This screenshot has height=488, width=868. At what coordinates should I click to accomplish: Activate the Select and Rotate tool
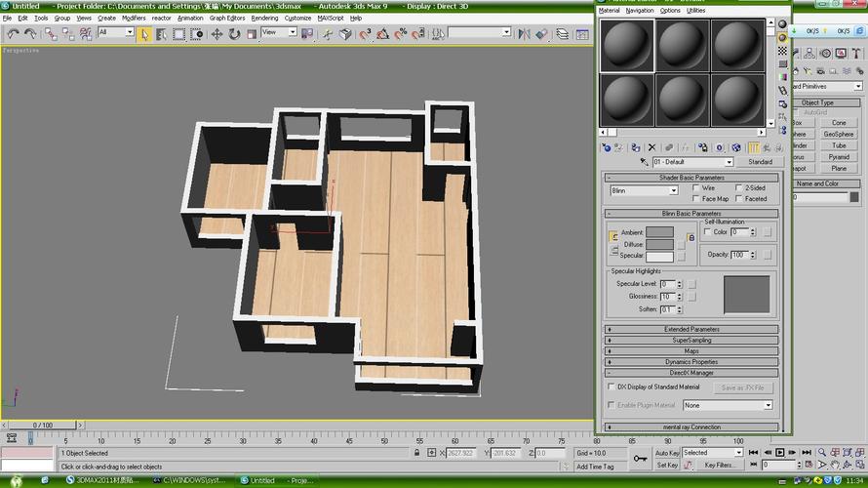232,33
